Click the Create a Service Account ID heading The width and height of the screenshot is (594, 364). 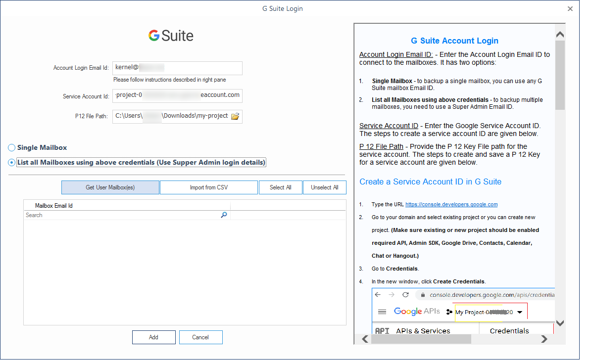pos(430,182)
